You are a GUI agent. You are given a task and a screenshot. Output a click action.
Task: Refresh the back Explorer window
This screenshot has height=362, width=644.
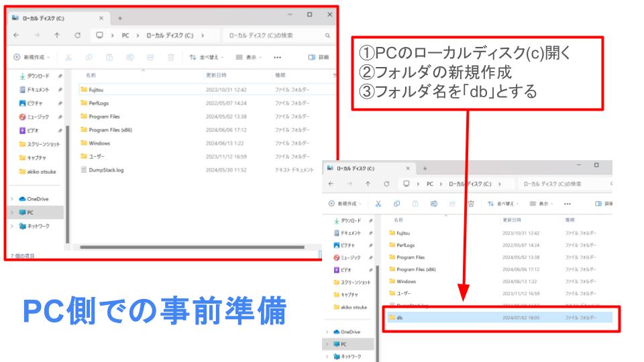[77, 36]
